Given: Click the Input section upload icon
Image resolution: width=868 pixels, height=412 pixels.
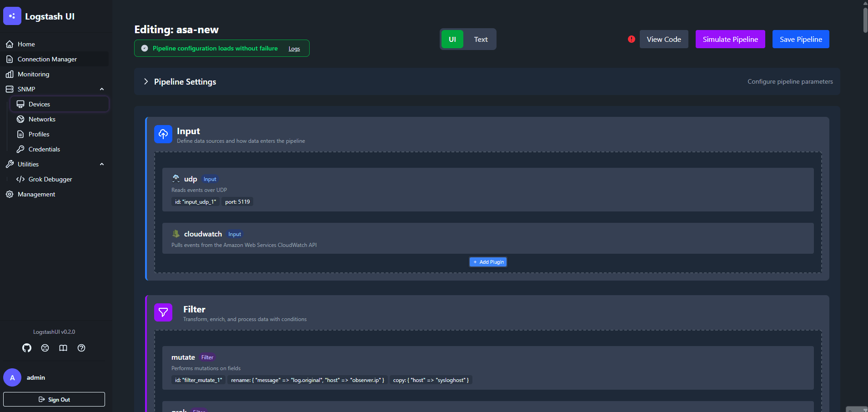Looking at the screenshot, I should (163, 134).
